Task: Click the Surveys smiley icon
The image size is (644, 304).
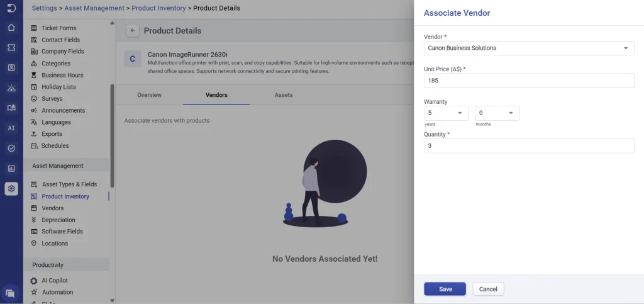Action: point(34,99)
